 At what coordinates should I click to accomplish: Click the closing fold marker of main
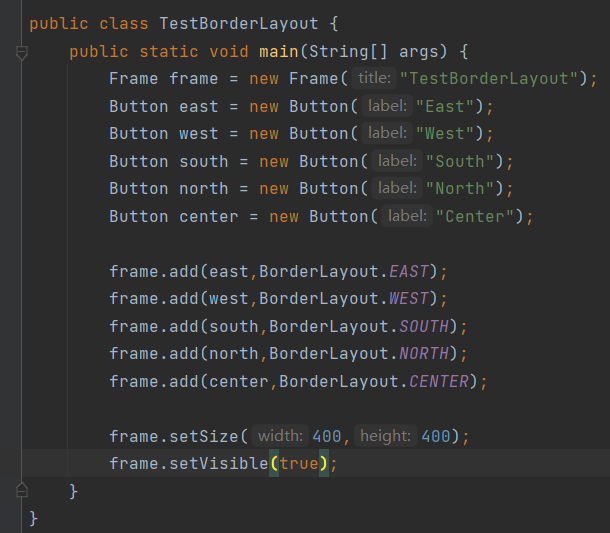tap(22, 491)
